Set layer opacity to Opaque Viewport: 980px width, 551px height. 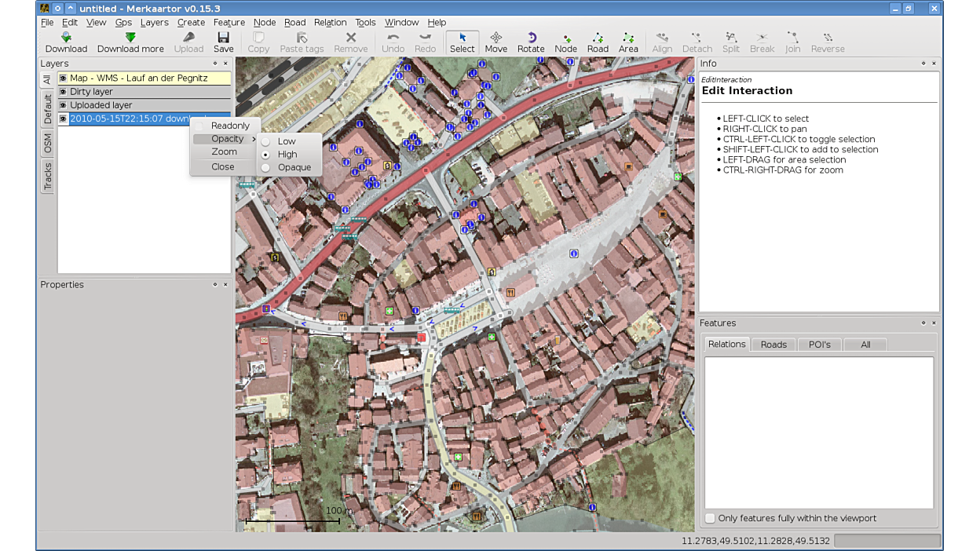[x=294, y=167]
